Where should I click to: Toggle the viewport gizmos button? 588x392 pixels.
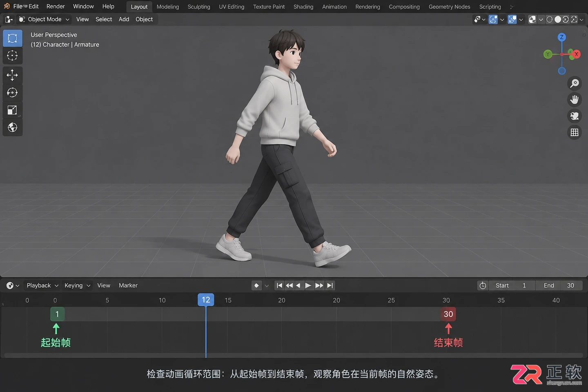[493, 19]
